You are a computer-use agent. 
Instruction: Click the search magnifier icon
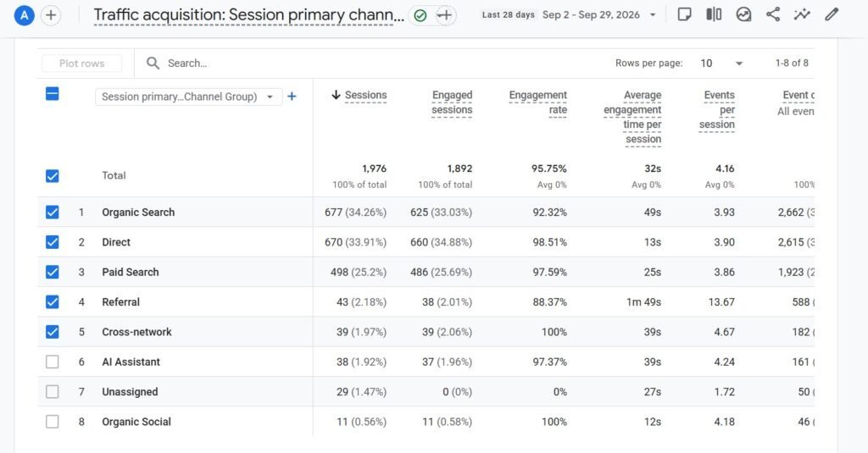click(153, 63)
